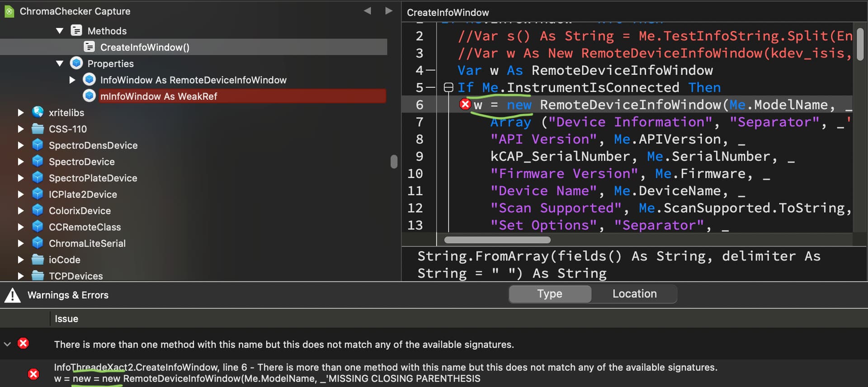Select the ChromaLiteSerial item
This screenshot has width=868, height=387.
(x=87, y=243)
